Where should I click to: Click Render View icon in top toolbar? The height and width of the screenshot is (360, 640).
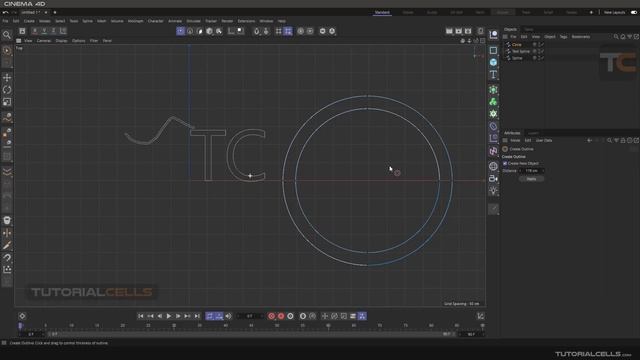point(449,31)
